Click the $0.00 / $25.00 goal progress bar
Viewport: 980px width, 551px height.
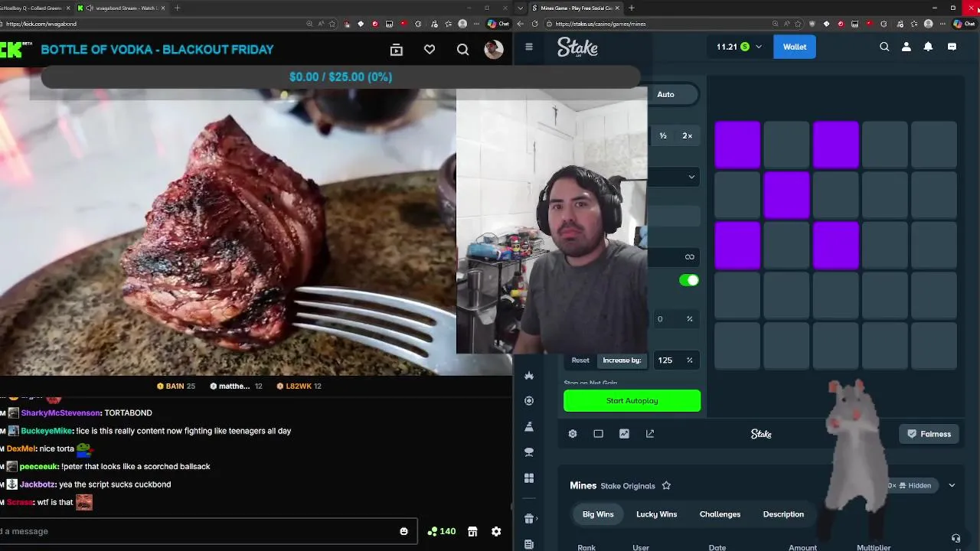click(x=341, y=77)
